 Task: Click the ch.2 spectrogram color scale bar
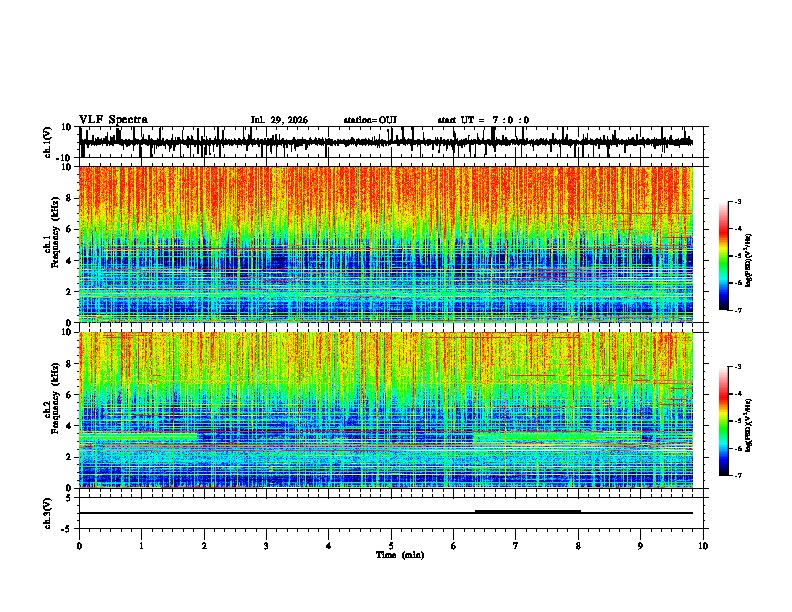pyautogui.click(x=723, y=421)
